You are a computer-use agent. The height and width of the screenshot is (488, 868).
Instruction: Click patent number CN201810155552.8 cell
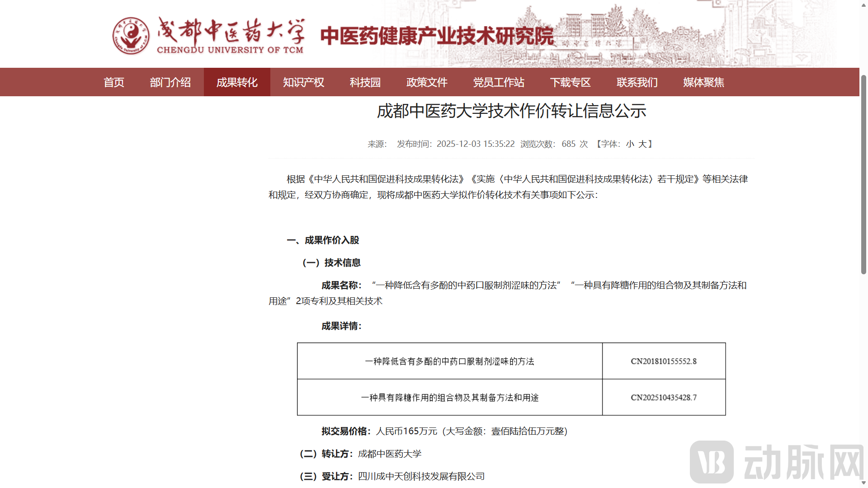[x=664, y=361]
